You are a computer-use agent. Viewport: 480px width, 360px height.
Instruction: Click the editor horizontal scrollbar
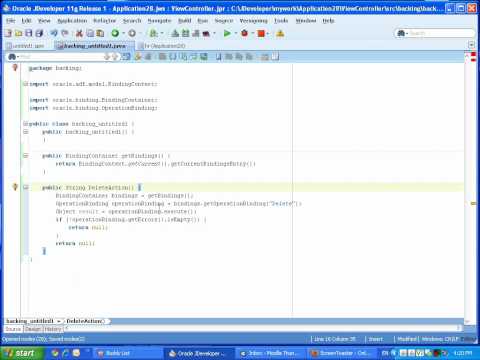(263, 329)
